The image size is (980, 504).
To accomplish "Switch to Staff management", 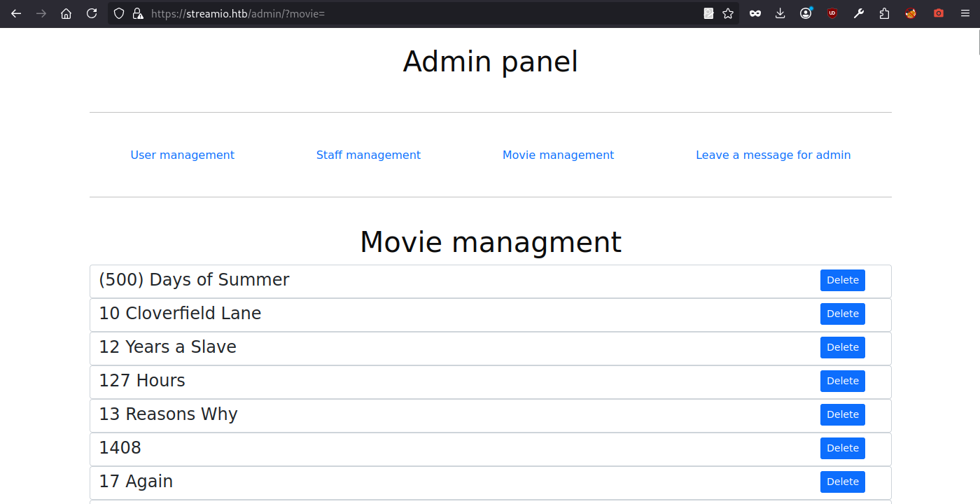I will [x=368, y=155].
